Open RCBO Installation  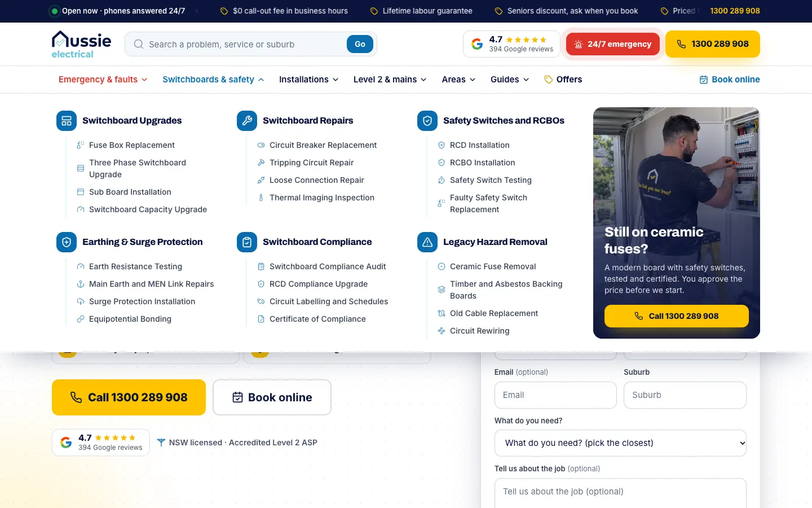pyautogui.click(x=483, y=163)
